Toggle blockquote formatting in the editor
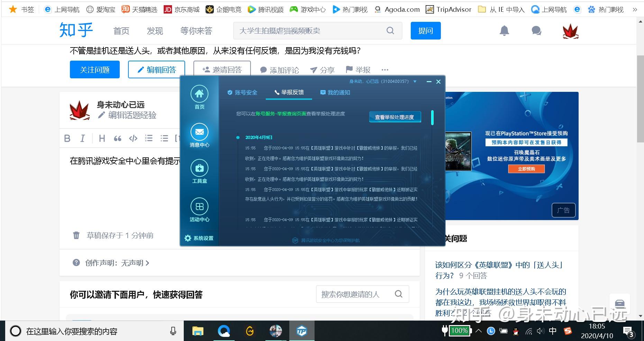 [118, 138]
